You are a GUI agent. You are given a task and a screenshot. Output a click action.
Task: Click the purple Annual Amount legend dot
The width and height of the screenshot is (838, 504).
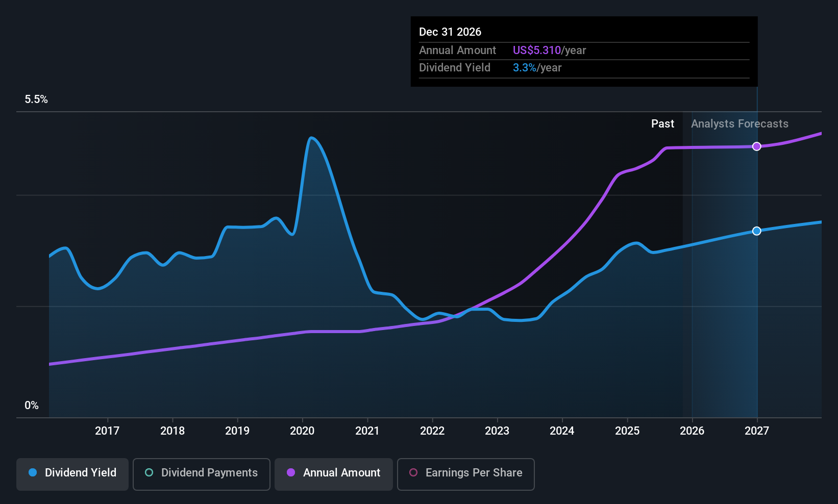click(x=291, y=472)
